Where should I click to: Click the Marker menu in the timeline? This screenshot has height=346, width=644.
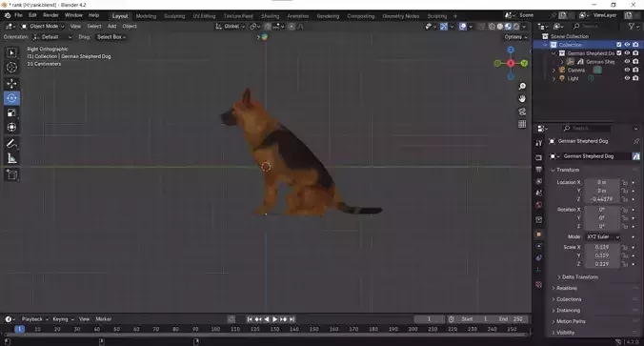(104, 319)
